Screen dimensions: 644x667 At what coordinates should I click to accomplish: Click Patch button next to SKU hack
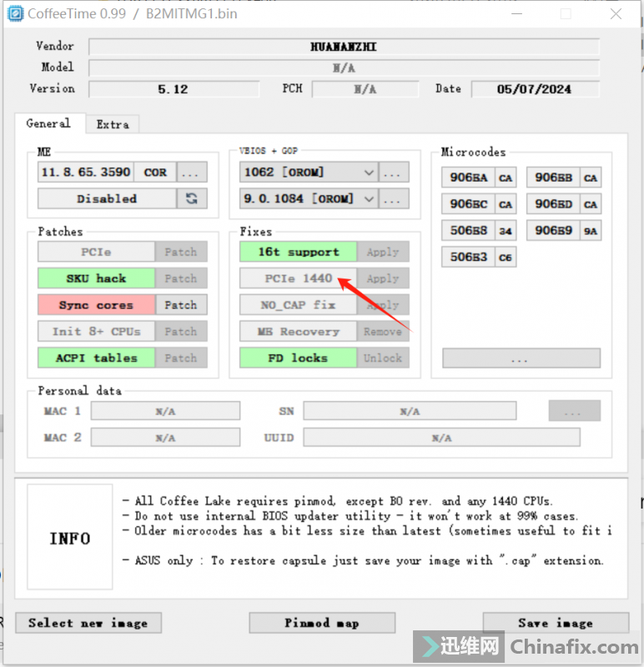[x=181, y=278]
